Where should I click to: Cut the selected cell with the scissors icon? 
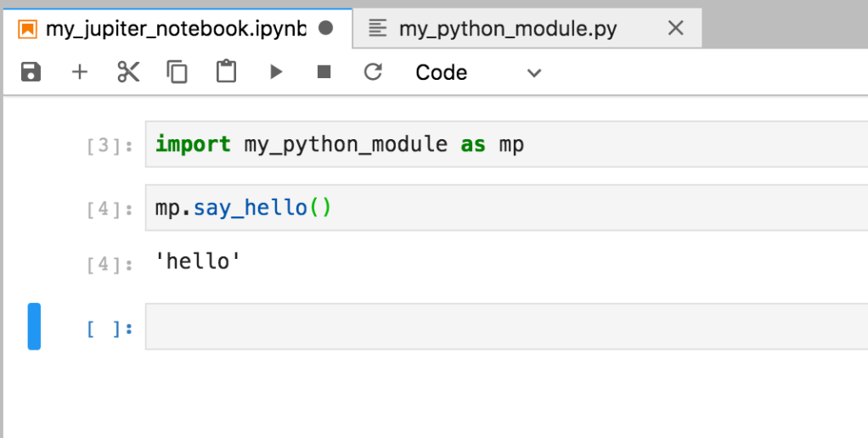pyautogui.click(x=128, y=72)
